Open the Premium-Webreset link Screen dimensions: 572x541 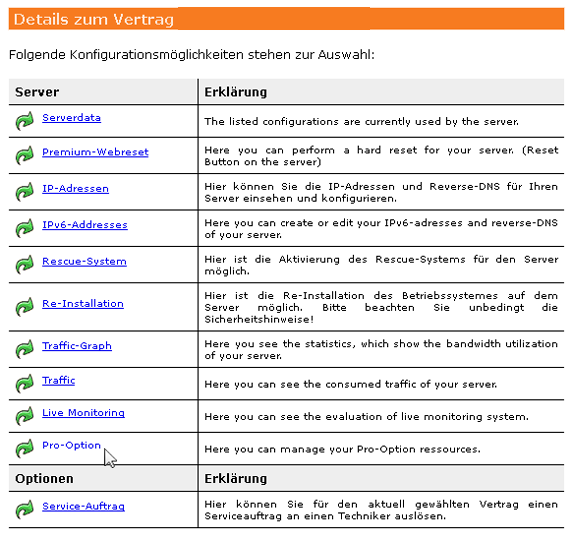click(95, 152)
